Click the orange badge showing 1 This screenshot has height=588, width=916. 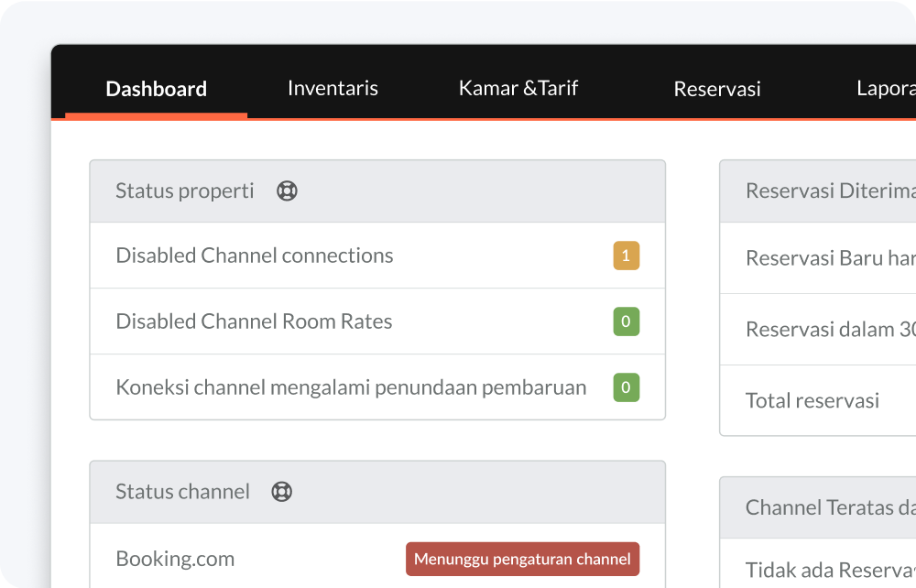tap(626, 256)
